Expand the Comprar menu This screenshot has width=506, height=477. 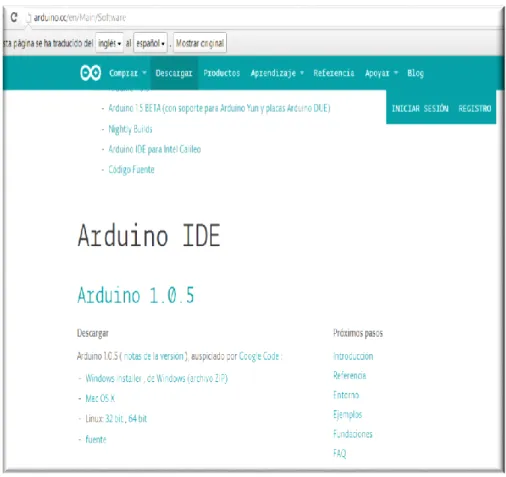[x=128, y=73]
